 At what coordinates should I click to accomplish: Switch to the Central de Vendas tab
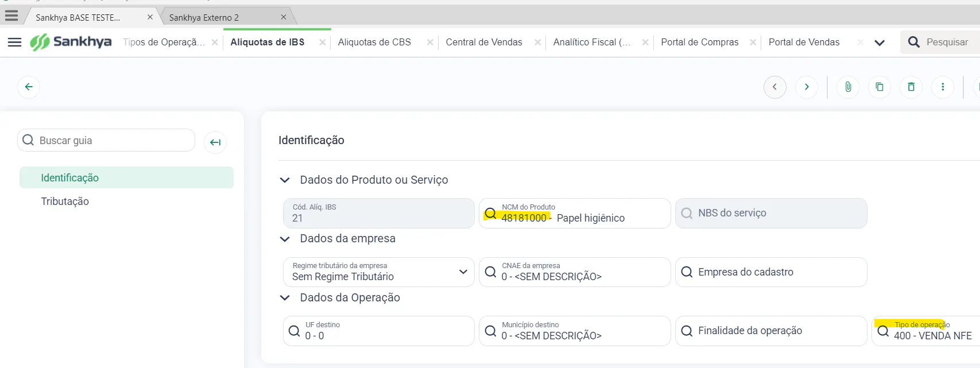[x=484, y=42]
